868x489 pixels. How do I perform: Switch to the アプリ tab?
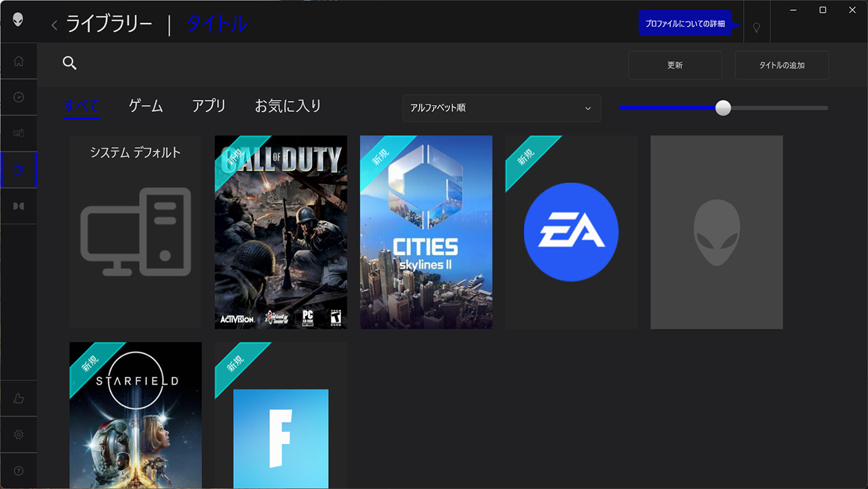208,106
